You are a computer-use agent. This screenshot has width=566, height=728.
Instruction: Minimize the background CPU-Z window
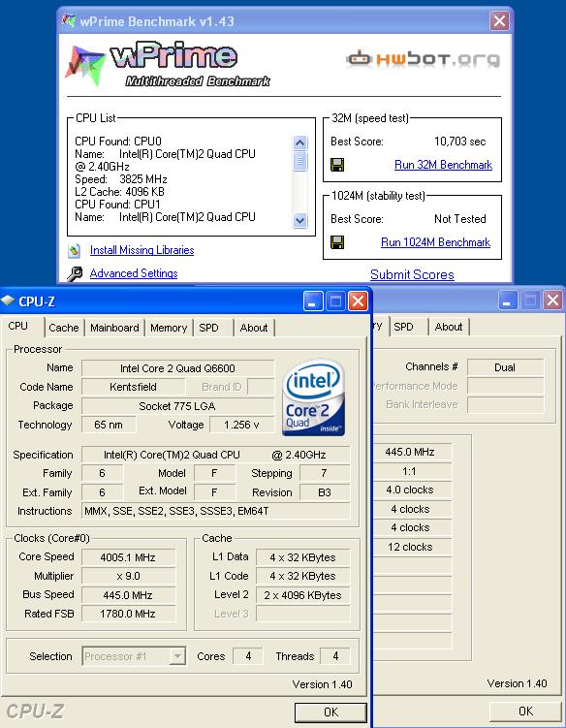[508, 301]
